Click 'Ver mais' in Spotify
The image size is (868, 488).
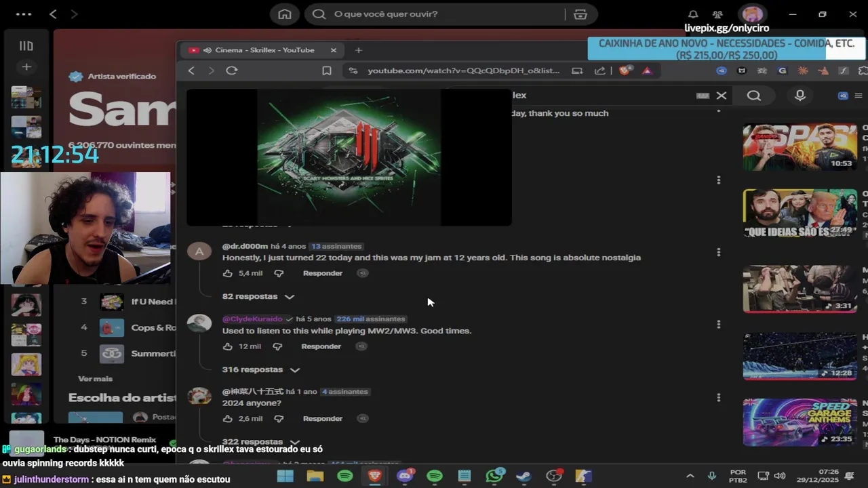(95, 379)
